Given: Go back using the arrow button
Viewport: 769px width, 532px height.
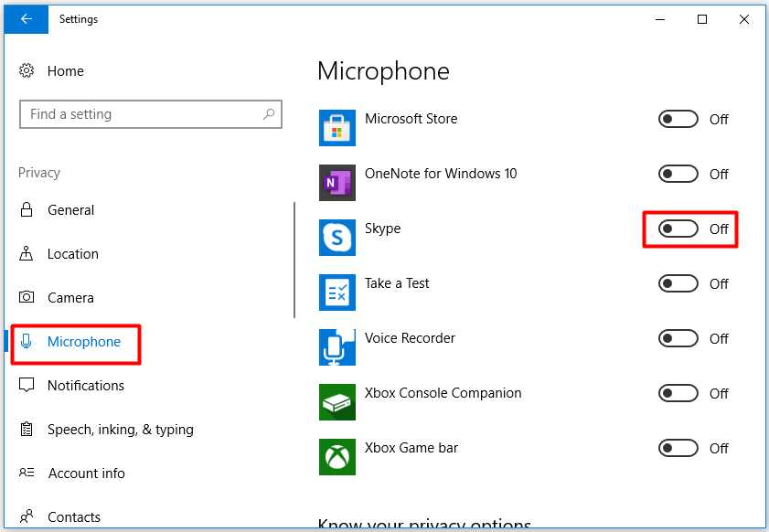Looking at the screenshot, I should (x=25, y=18).
